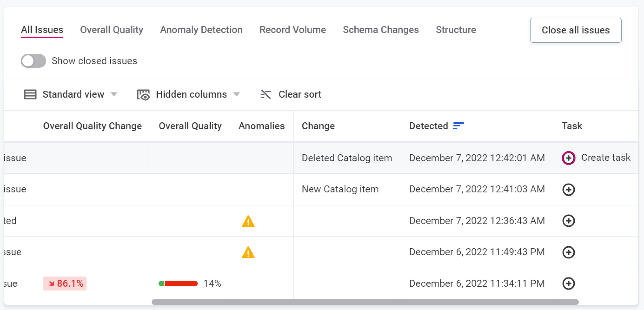Click task plus icon for 11:34:11 PM row
644x310 pixels.
[x=568, y=284]
